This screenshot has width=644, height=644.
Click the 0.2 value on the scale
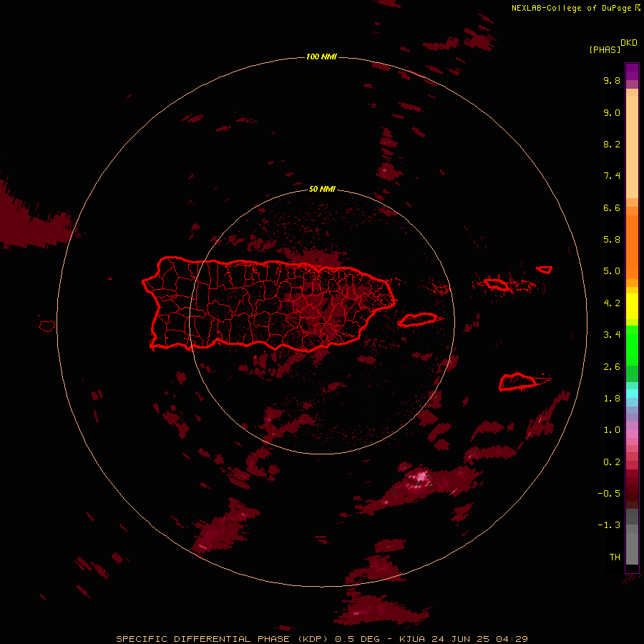coord(612,462)
